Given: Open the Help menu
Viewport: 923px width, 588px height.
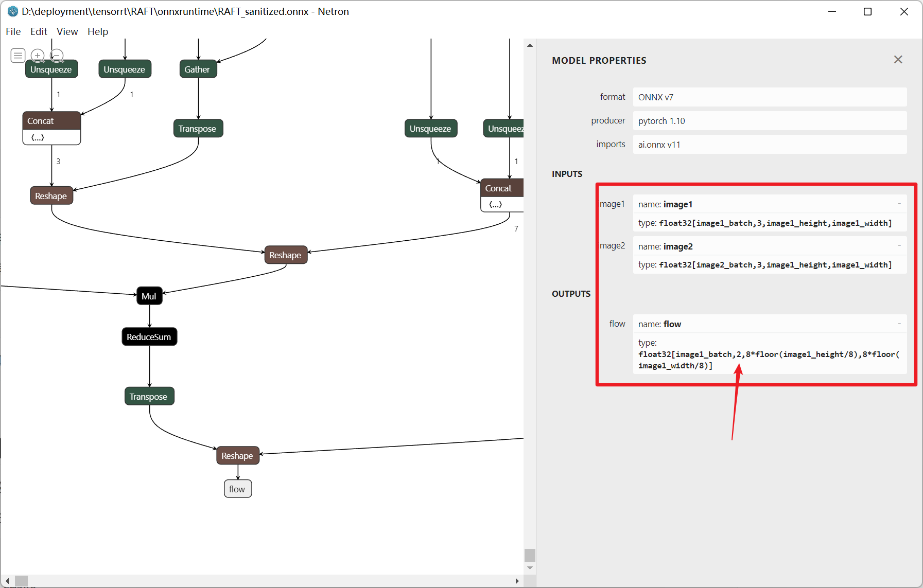Looking at the screenshot, I should pos(98,31).
